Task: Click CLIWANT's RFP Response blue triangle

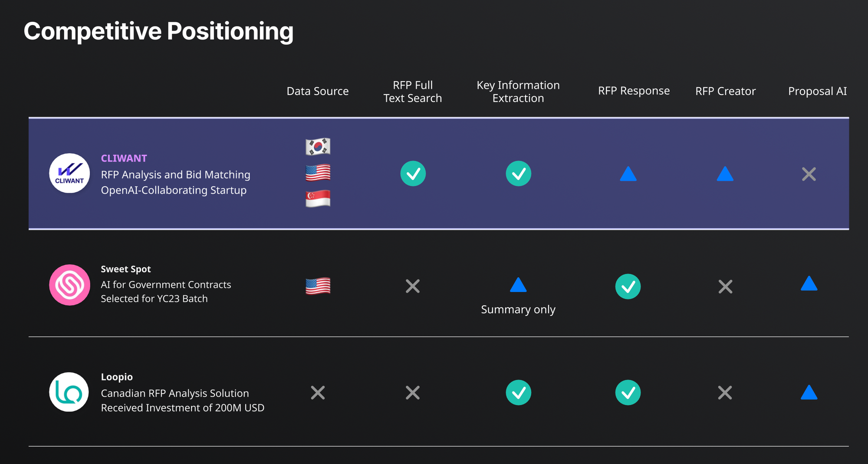Action: tap(628, 174)
